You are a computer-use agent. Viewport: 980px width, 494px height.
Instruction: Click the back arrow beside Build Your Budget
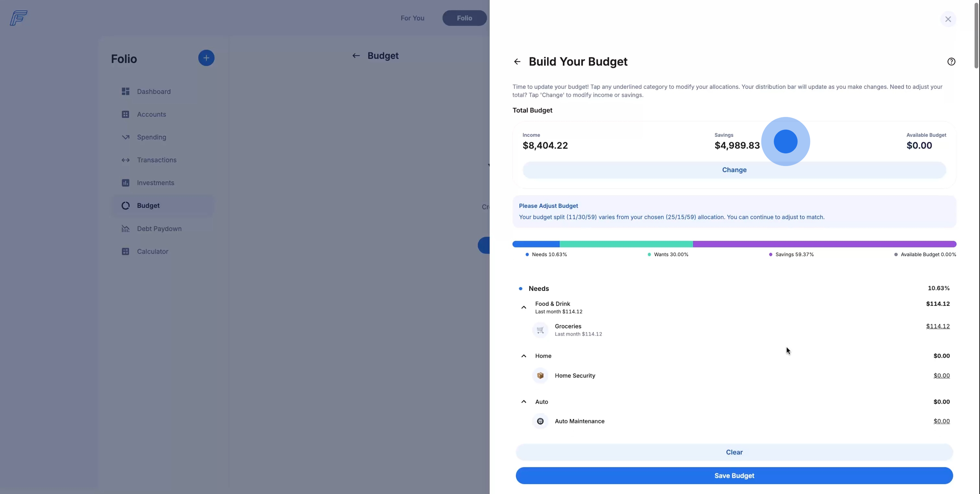point(517,62)
